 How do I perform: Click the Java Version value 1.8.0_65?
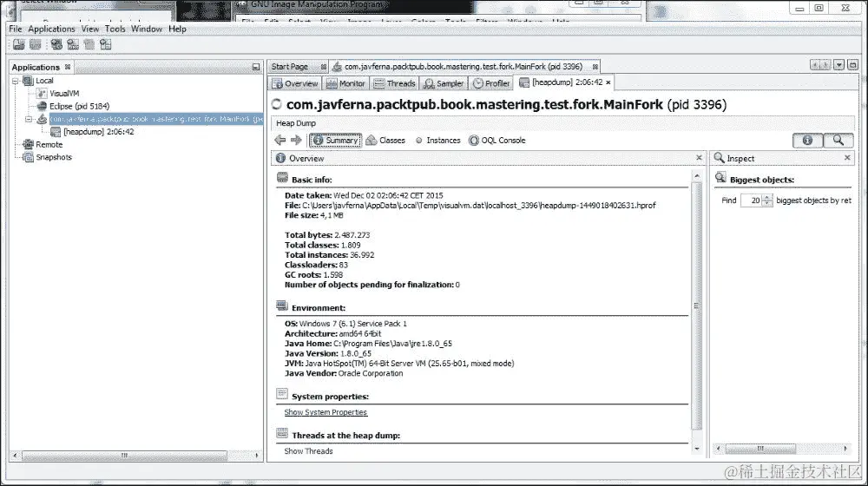[x=356, y=354]
